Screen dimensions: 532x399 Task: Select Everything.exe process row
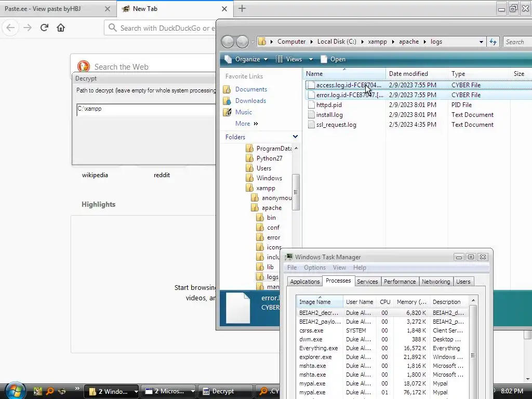pos(382,348)
